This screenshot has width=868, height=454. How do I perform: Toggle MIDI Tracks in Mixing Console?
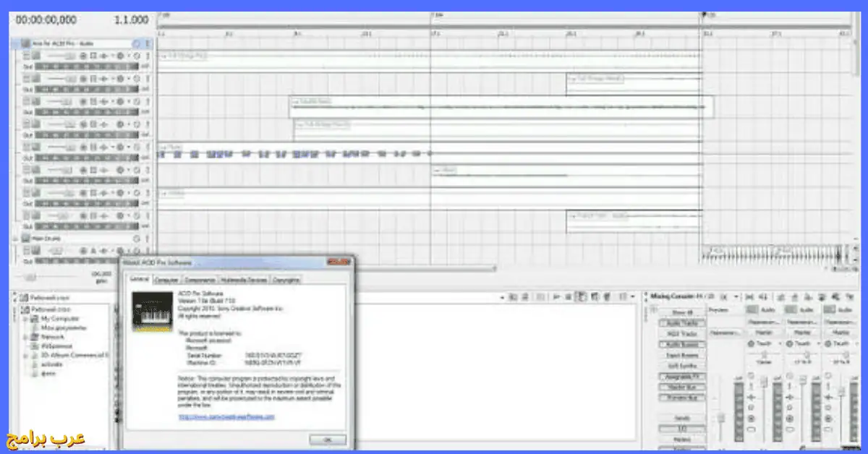point(681,333)
